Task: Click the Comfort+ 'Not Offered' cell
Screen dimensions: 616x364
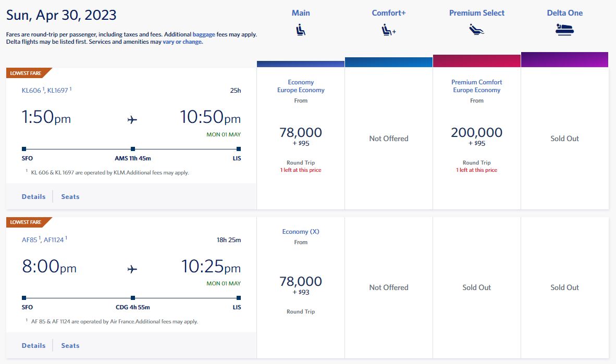Action: (x=388, y=138)
